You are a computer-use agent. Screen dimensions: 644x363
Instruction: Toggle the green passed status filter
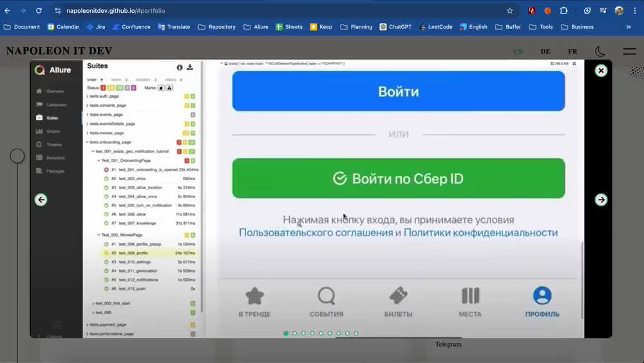click(120, 88)
